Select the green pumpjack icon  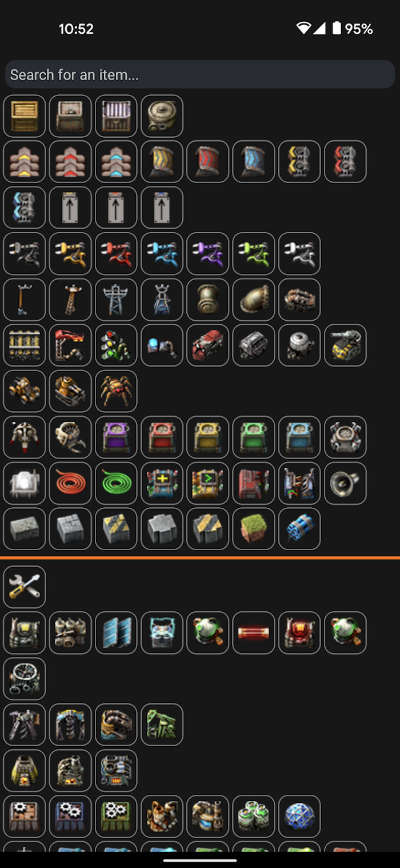162,724
